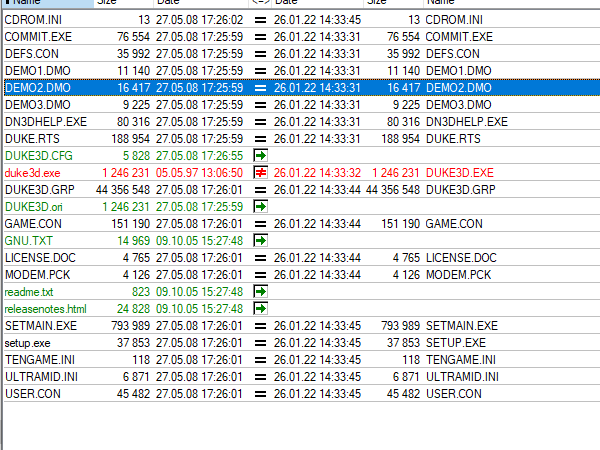
Task: Select red lowercase duke3d.exe on the left
Action: (x=33, y=173)
